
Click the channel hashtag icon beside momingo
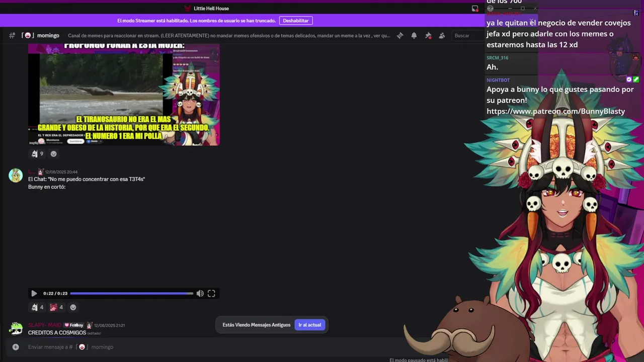(12, 36)
